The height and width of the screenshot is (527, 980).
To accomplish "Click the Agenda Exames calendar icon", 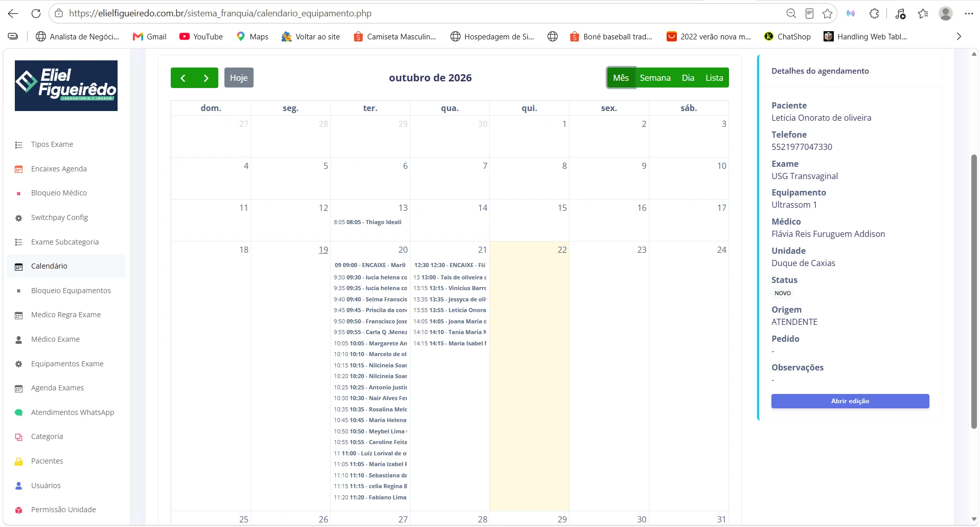I will [x=19, y=388].
